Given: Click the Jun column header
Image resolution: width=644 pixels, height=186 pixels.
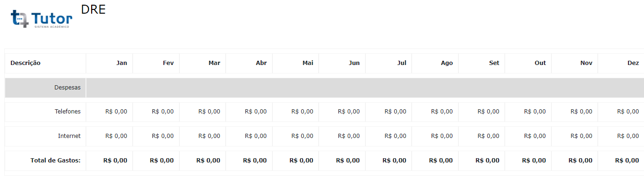Looking at the screenshot, I should (354, 63).
